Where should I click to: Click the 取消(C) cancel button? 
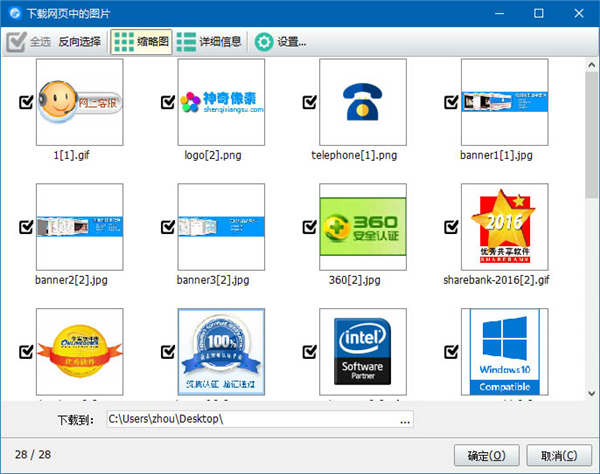click(x=557, y=455)
